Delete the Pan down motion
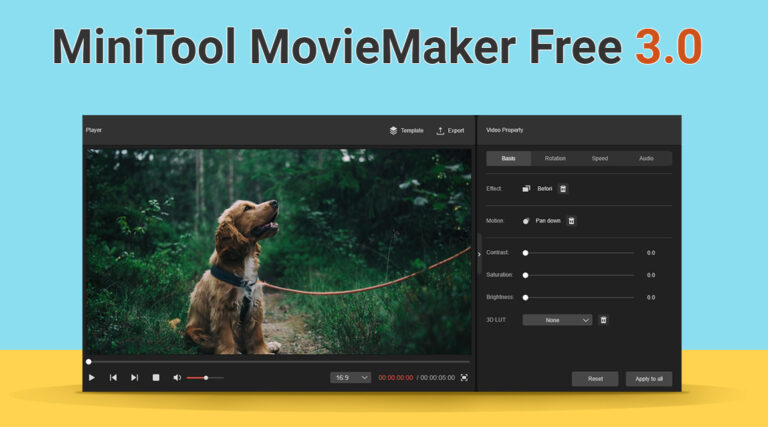 (x=571, y=221)
